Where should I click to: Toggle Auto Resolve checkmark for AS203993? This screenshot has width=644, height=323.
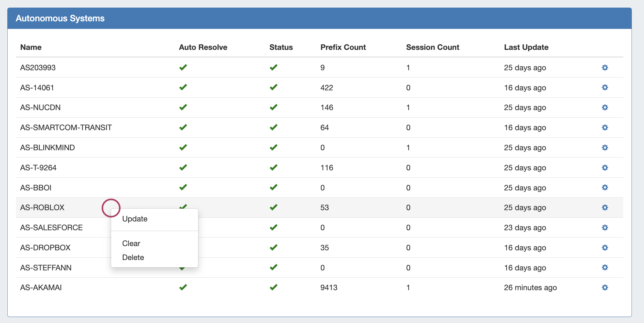coord(183,68)
